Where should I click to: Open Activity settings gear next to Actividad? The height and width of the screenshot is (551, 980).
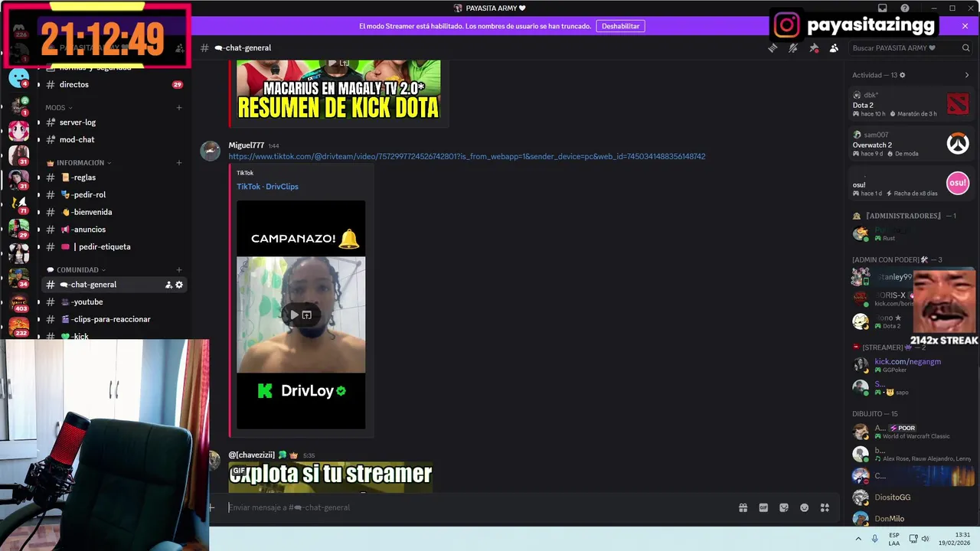point(903,75)
